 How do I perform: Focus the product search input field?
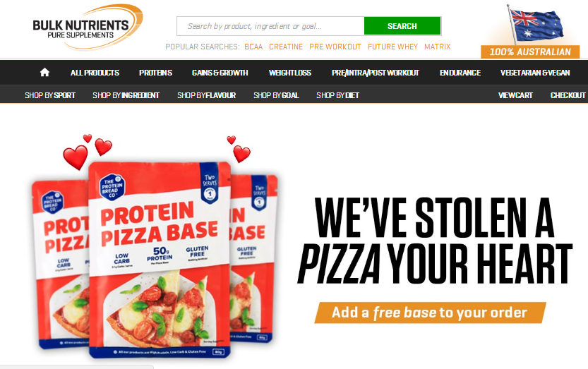tap(270, 26)
